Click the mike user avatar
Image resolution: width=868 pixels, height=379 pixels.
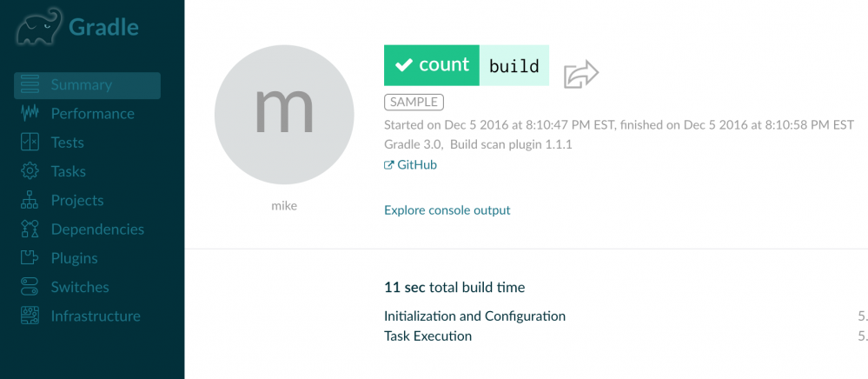tap(283, 113)
